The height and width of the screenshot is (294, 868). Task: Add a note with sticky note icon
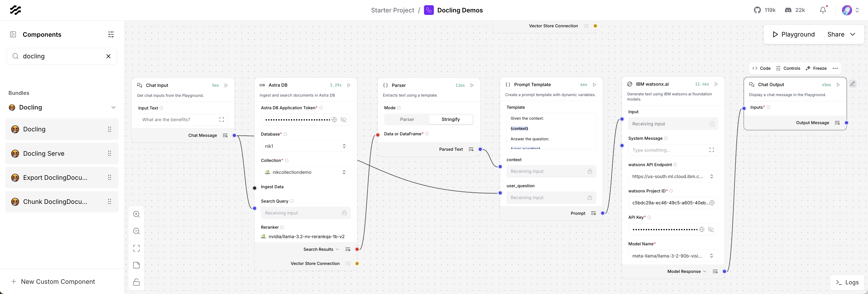point(136,265)
